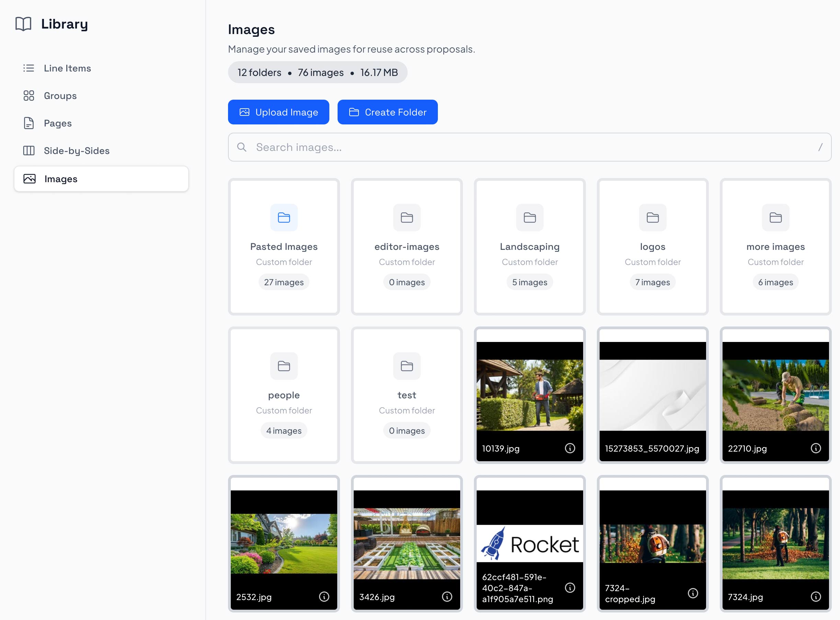Click the Upload Image button
840x620 pixels.
pos(278,112)
